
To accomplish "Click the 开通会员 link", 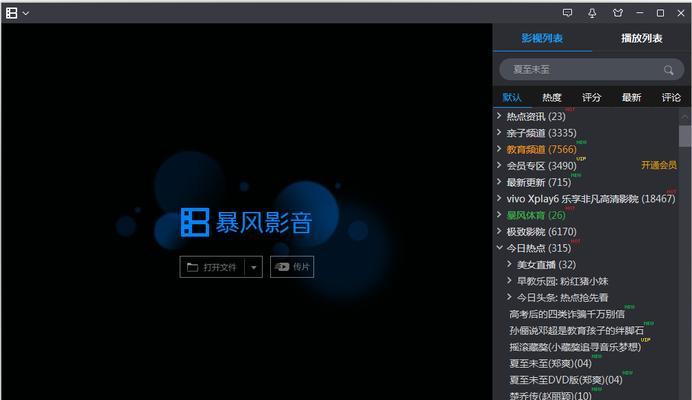I will pyautogui.click(x=659, y=165).
